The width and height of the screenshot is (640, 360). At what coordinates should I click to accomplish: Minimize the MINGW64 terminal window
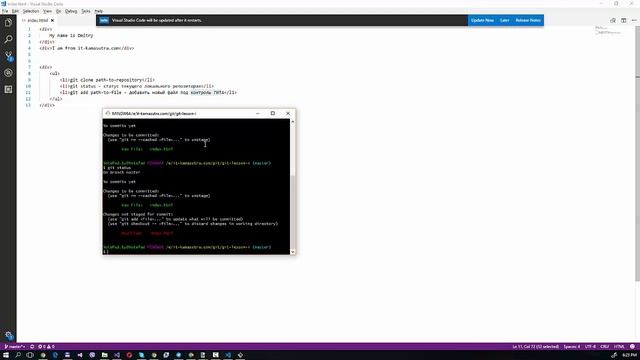(x=258, y=113)
